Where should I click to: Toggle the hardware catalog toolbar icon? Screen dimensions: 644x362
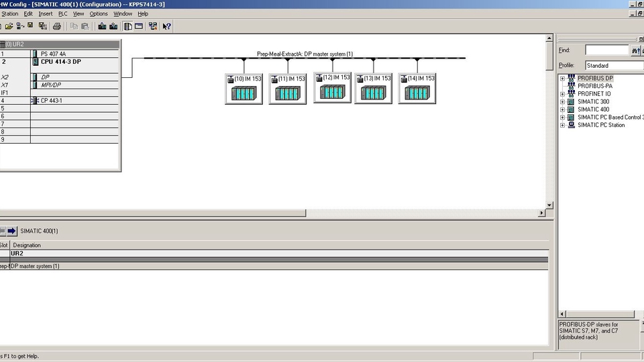point(127,26)
